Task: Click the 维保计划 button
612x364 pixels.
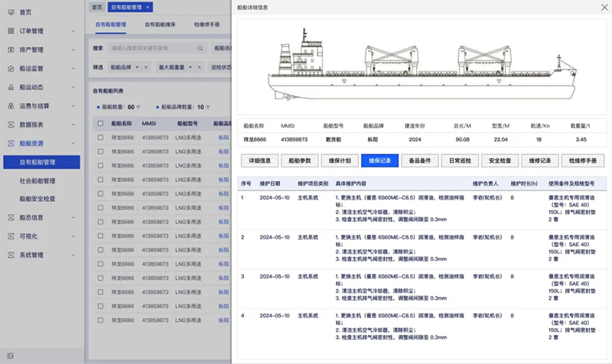Action: pyautogui.click(x=340, y=161)
